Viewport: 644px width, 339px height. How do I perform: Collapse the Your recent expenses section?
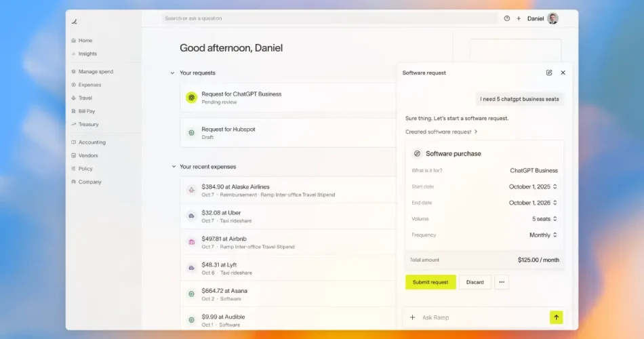click(x=174, y=166)
